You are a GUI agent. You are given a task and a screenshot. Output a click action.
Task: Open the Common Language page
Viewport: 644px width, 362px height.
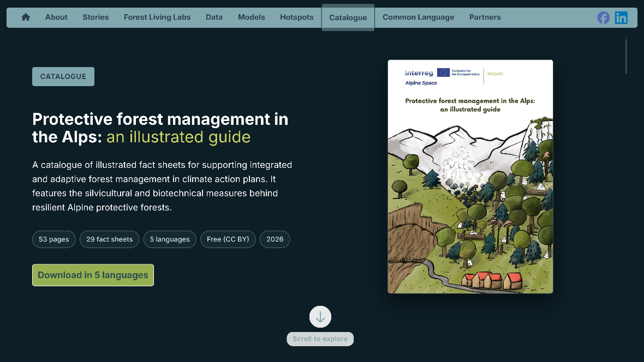click(x=418, y=17)
